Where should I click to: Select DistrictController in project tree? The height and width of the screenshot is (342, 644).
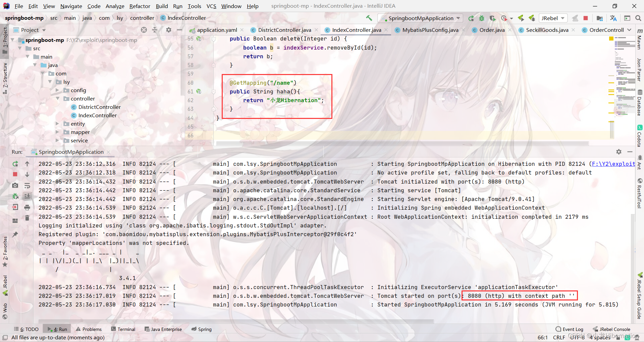point(99,107)
